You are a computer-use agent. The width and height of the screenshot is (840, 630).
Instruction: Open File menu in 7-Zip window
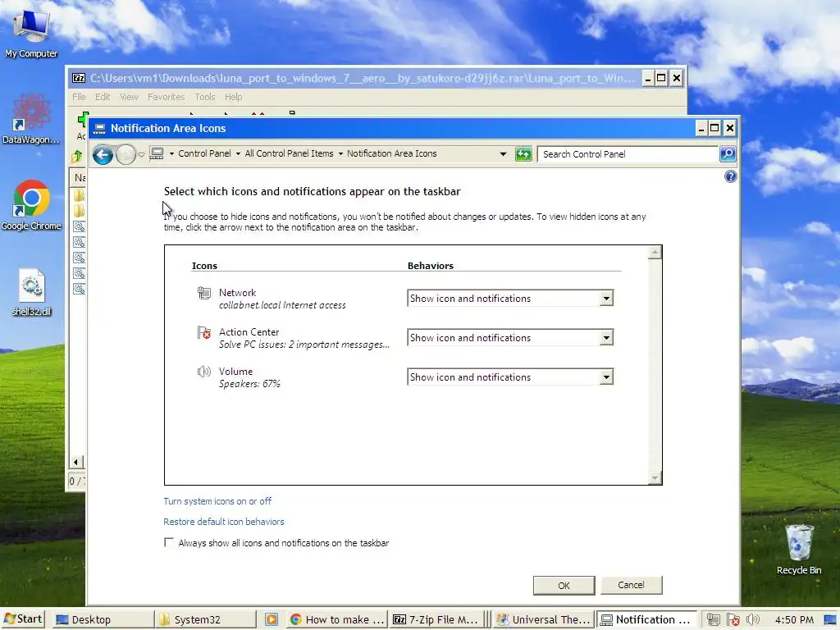[79, 97]
